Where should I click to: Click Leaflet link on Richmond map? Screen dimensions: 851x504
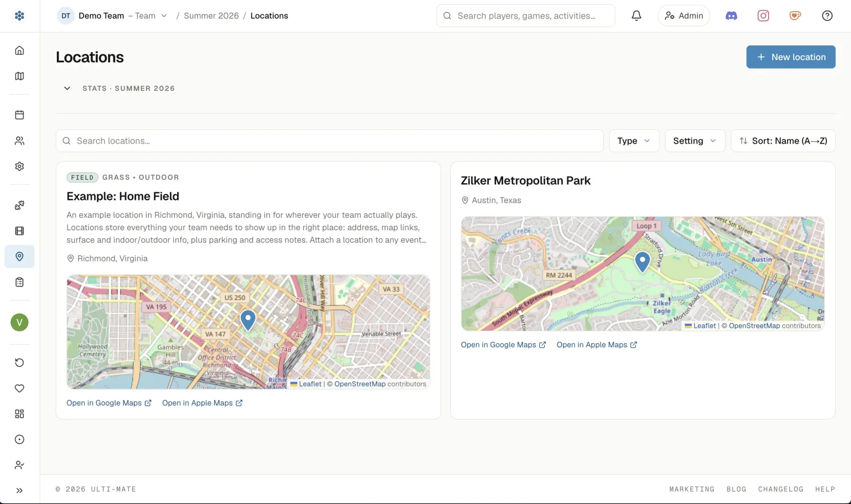pos(306,384)
